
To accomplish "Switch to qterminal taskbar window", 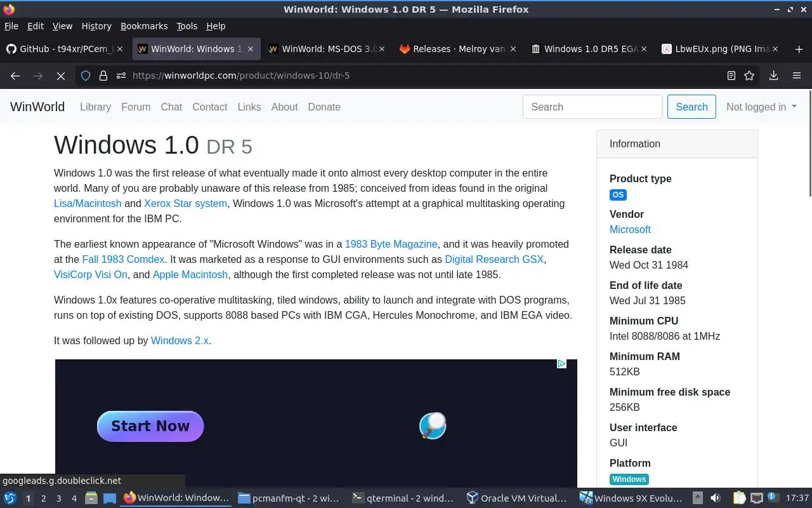I will coord(403,498).
